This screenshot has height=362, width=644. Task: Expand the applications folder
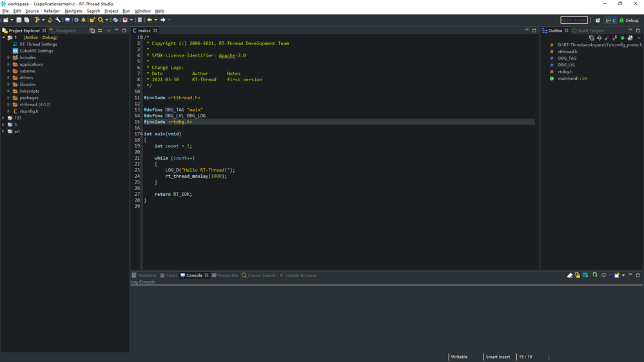tap(8, 64)
